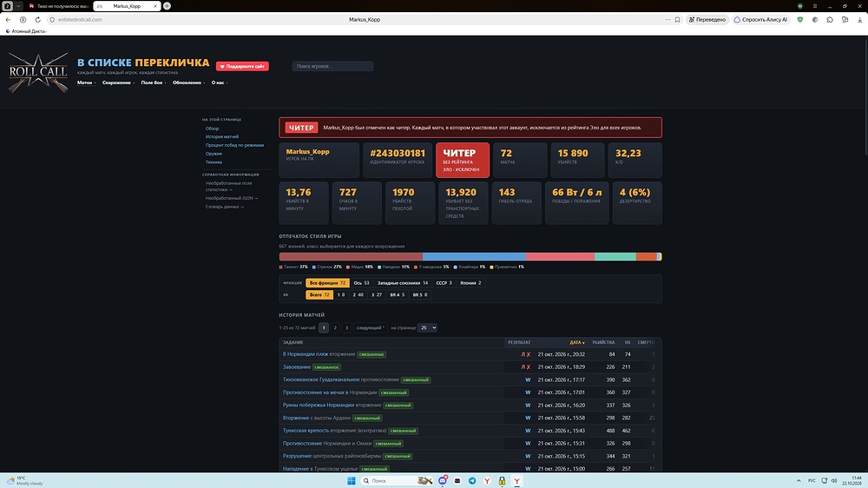Open the per-page 25 dropdown

pos(427,327)
